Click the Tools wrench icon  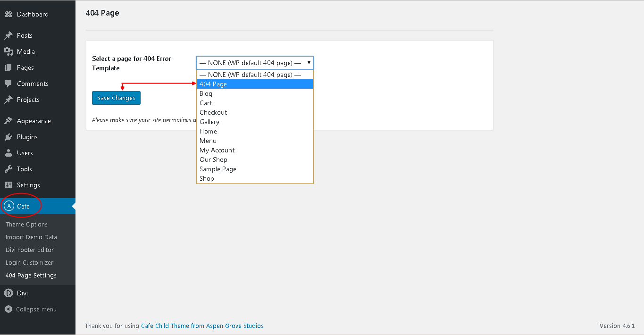coord(8,169)
